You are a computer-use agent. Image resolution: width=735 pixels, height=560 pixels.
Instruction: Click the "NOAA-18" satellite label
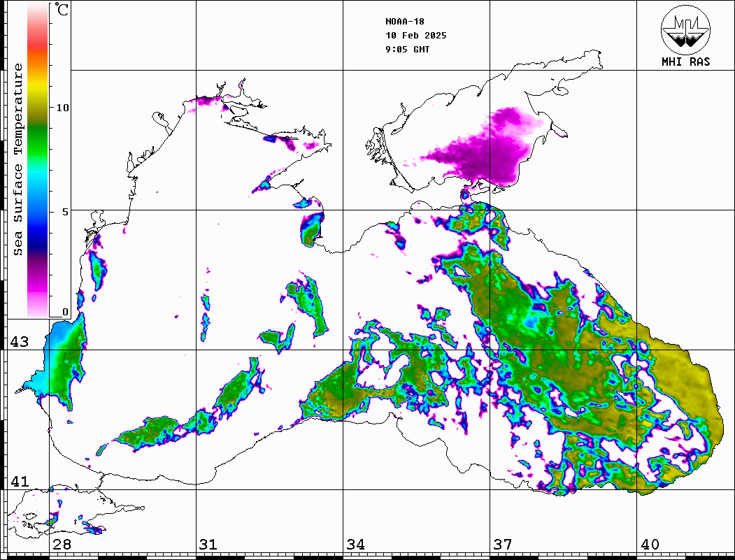pos(404,22)
